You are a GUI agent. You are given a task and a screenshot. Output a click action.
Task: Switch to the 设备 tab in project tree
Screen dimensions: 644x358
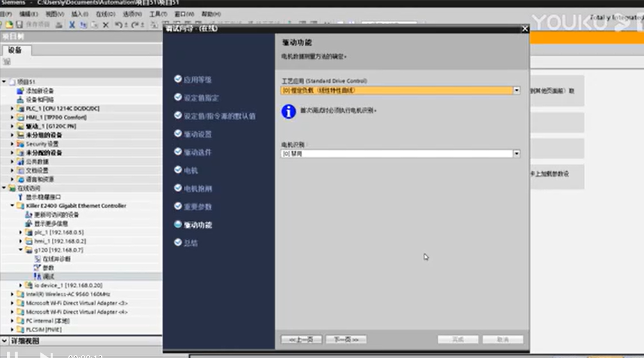click(x=15, y=50)
